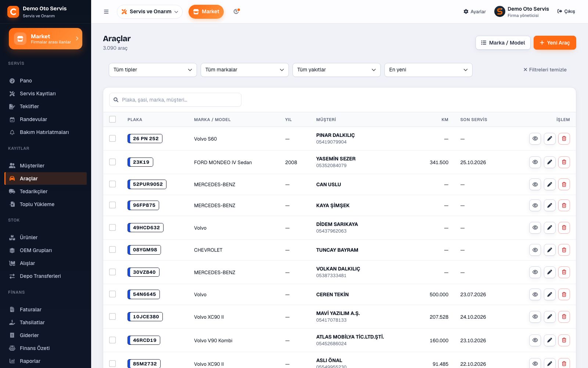View vehicle 96FP875 via eye icon
This screenshot has height=368, width=588.
(535, 205)
